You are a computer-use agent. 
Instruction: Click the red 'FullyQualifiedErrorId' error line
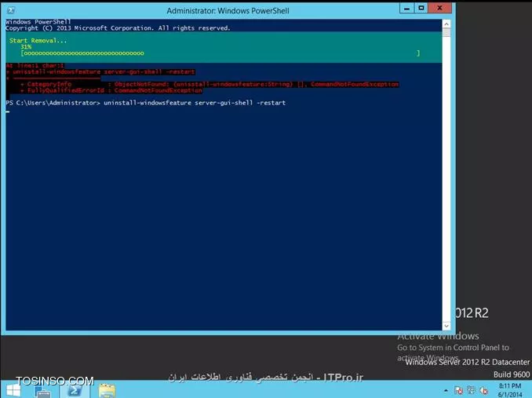(111, 90)
